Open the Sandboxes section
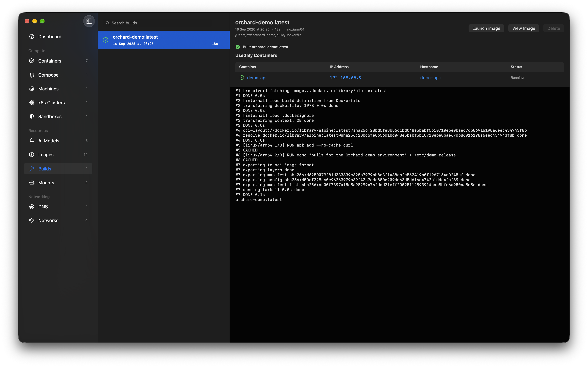This screenshot has height=367, width=588. pyautogui.click(x=58, y=116)
